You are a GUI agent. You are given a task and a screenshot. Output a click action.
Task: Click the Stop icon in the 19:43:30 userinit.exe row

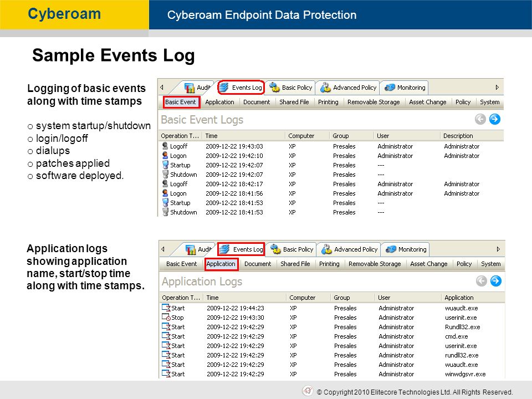pyautogui.click(x=166, y=317)
